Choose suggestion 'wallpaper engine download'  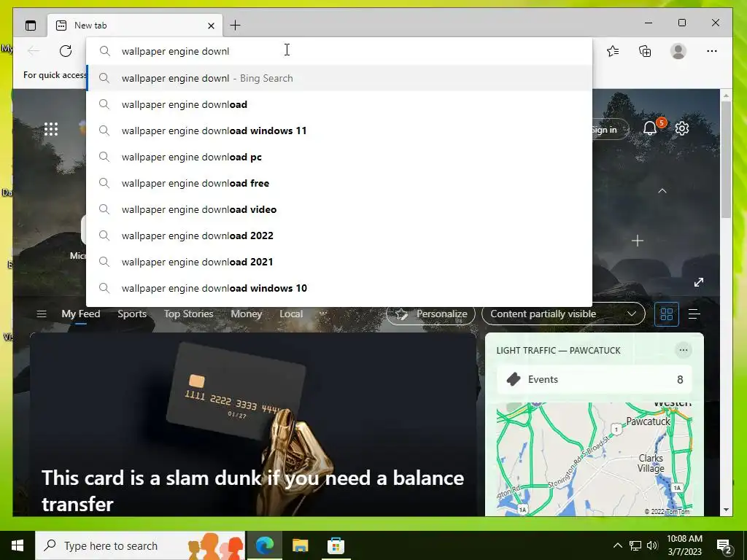tap(339, 104)
